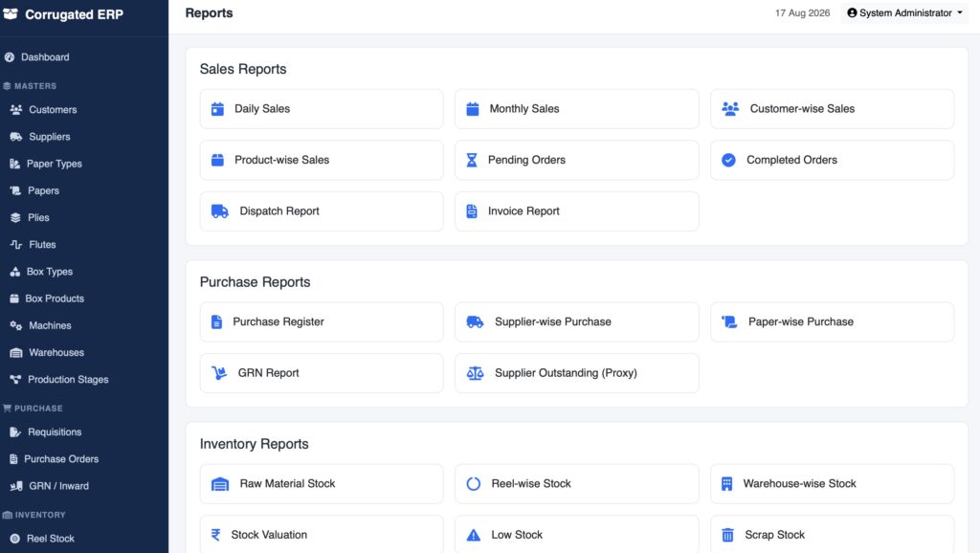Image resolution: width=980 pixels, height=553 pixels.
Task: Open the Product-wise Sales report
Action: tap(322, 160)
